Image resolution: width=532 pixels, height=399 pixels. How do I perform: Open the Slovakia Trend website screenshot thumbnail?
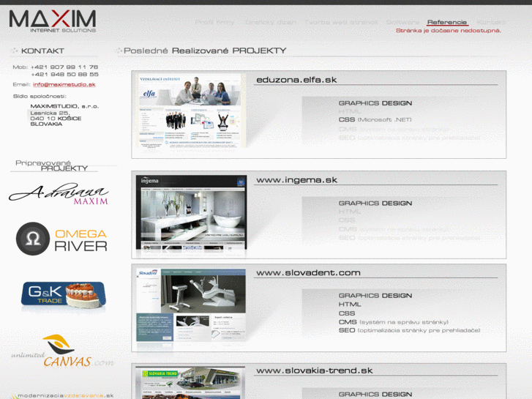coord(190,383)
